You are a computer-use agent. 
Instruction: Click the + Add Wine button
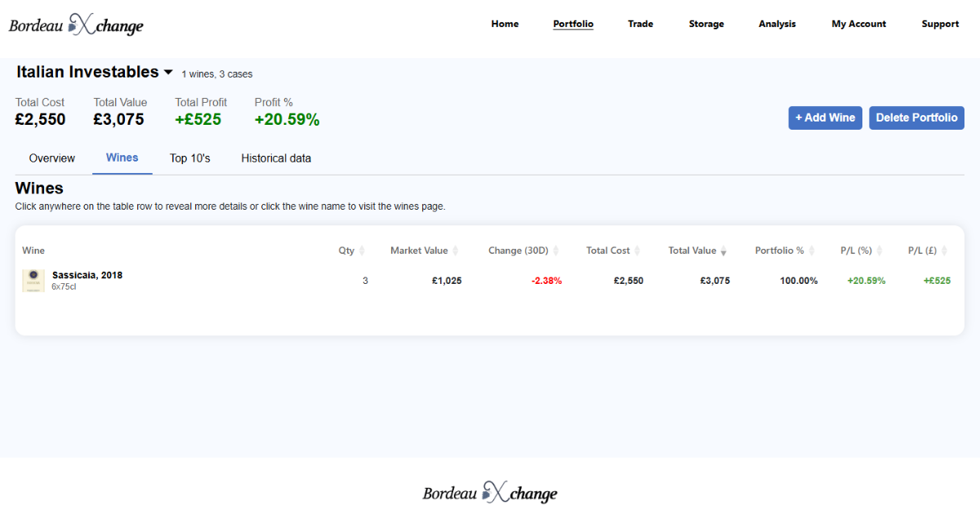pos(825,117)
